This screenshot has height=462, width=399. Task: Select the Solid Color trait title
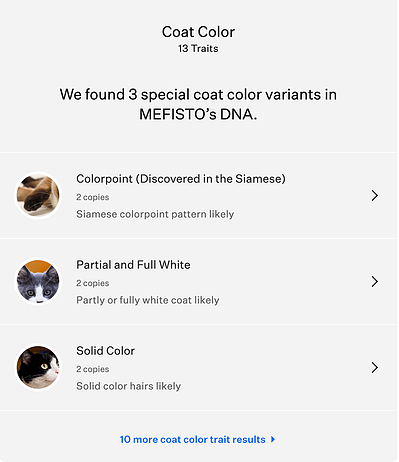click(105, 351)
